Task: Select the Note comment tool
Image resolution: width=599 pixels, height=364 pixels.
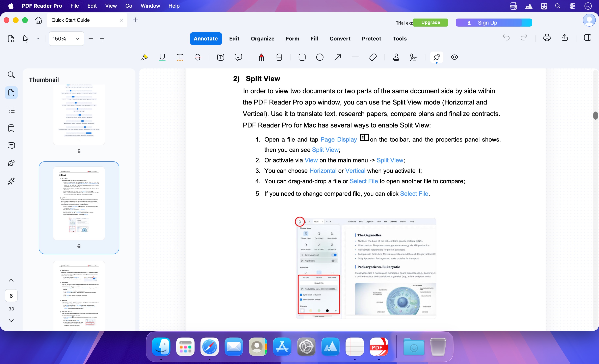Action: (x=238, y=57)
